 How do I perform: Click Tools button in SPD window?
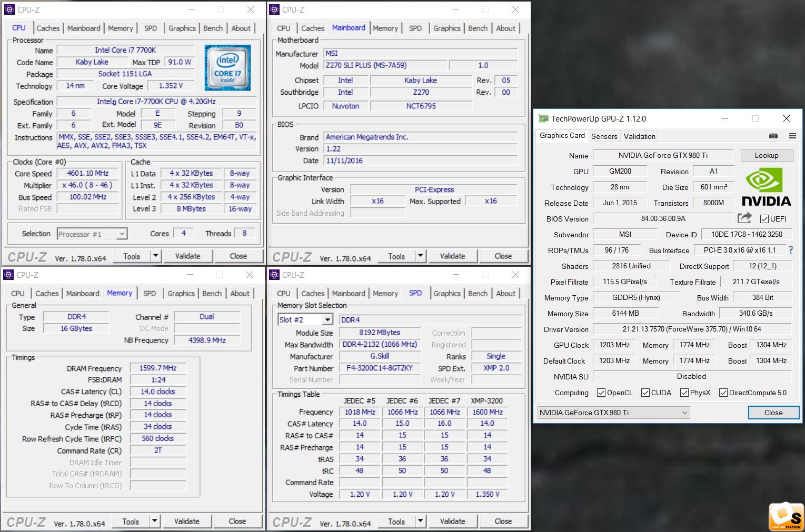point(396,521)
